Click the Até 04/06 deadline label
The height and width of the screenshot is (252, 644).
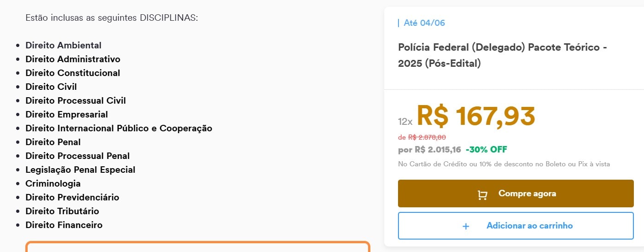[x=424, y=23]
